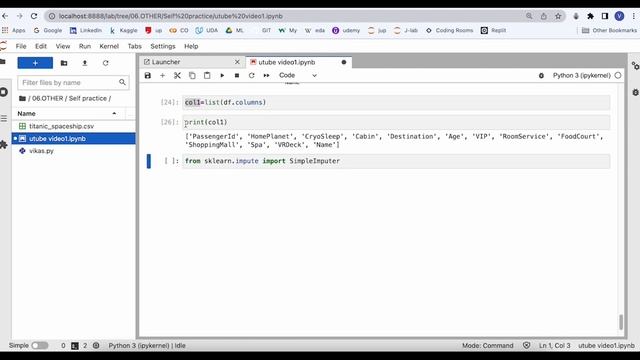This screenshot has width=640, height=360.
Task: Click the notebook trust shield status icon
Action: 527,345
